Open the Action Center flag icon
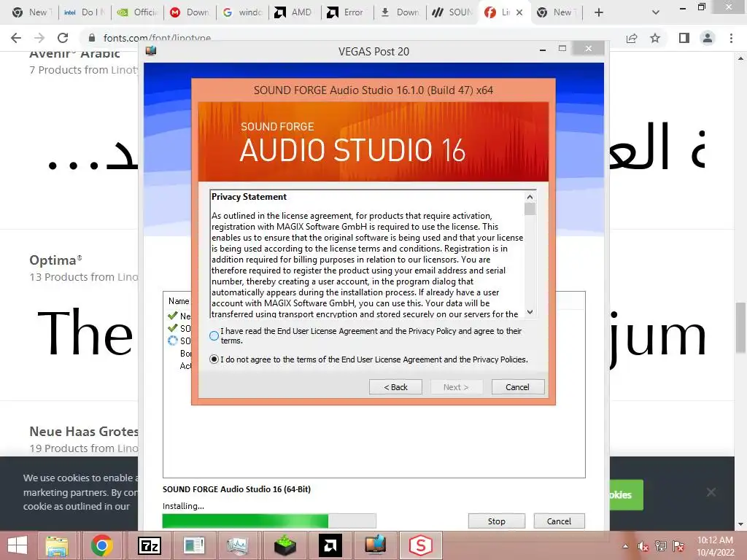Screen dimensions: 747x560 (x=678, y=546)
